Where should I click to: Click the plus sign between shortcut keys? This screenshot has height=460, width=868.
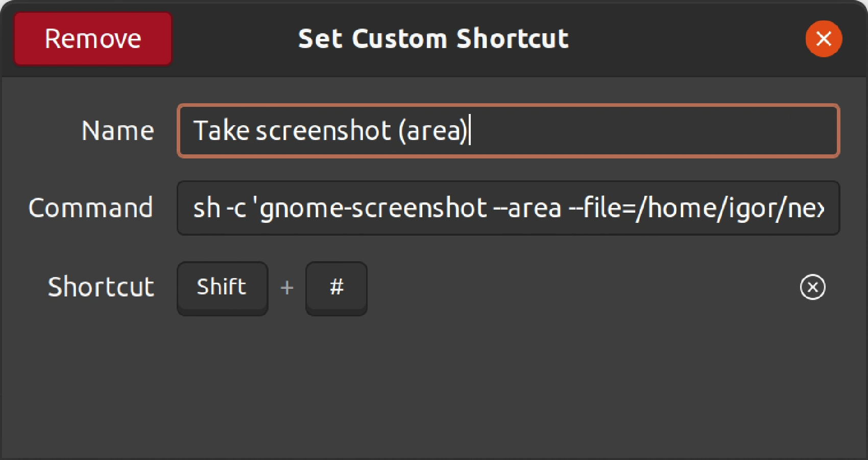coord(287,287)
